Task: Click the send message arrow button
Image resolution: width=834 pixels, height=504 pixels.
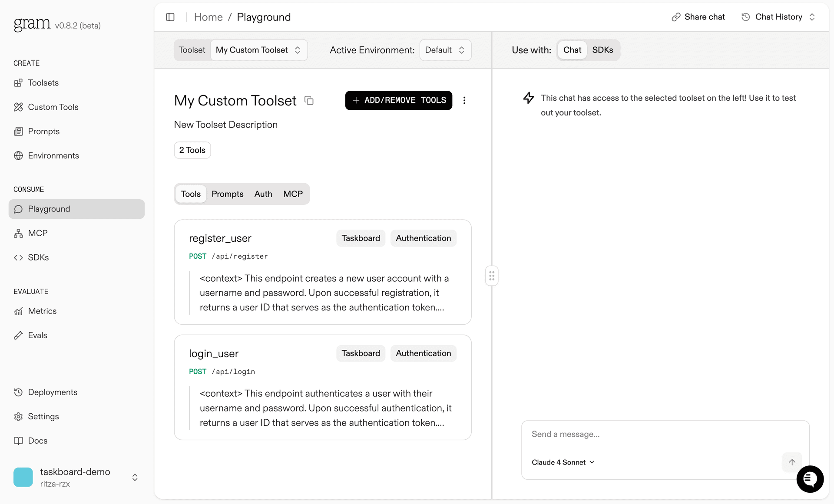Action: 792,462
